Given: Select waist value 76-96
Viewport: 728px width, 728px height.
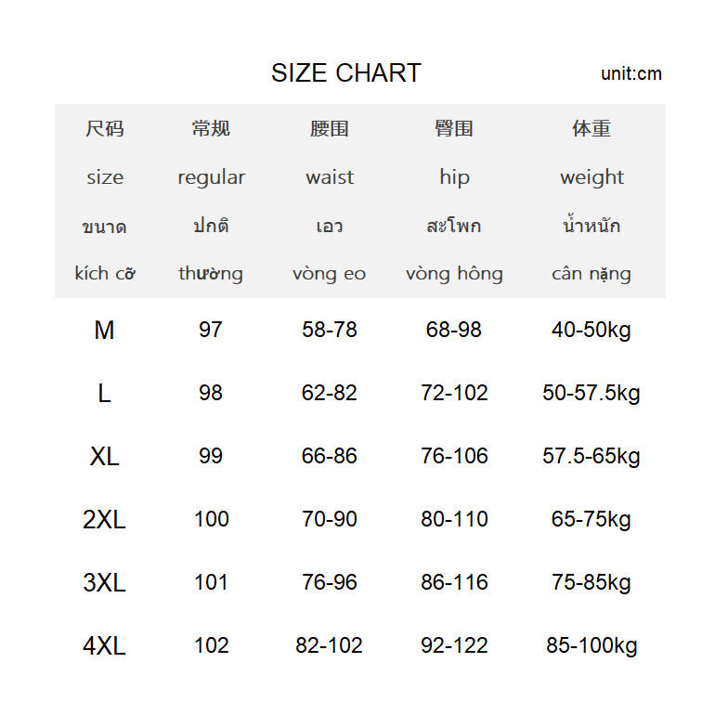Looking at the screenshot, I should (x=329, y=582).
